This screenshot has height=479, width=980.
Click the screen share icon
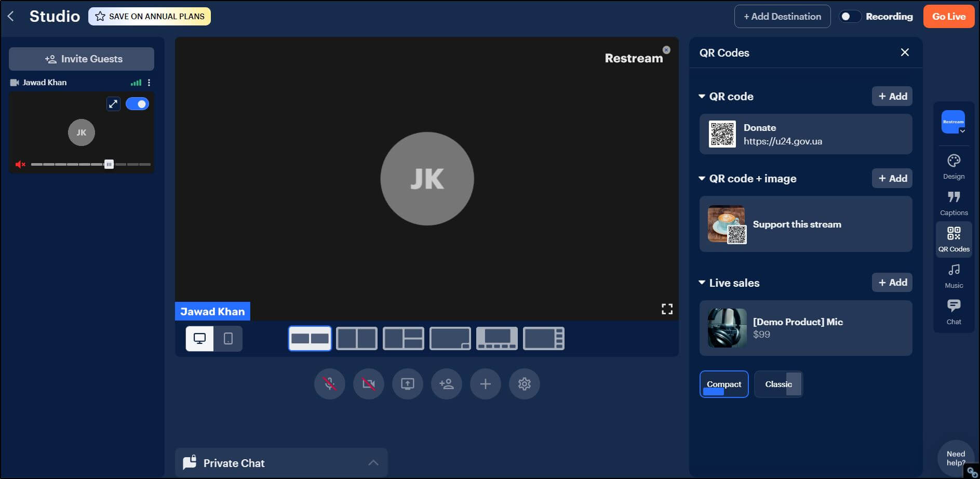[x=408, y=384]
